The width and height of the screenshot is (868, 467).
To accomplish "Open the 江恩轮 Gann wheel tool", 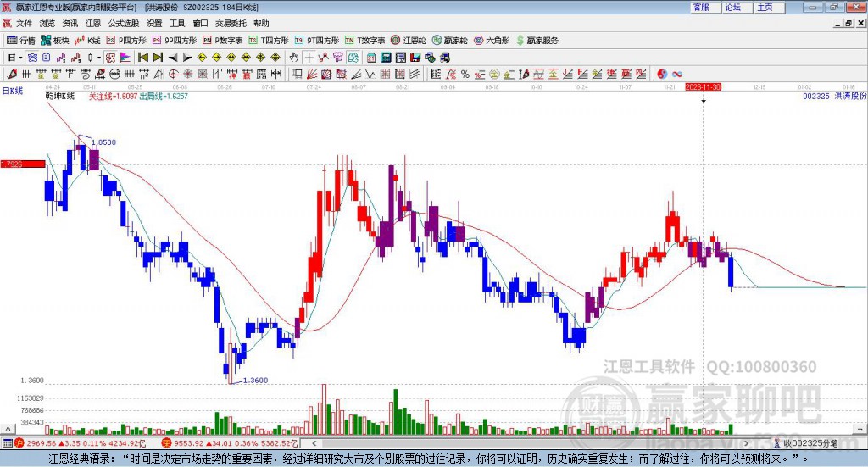I will click(x=409, y=41).
